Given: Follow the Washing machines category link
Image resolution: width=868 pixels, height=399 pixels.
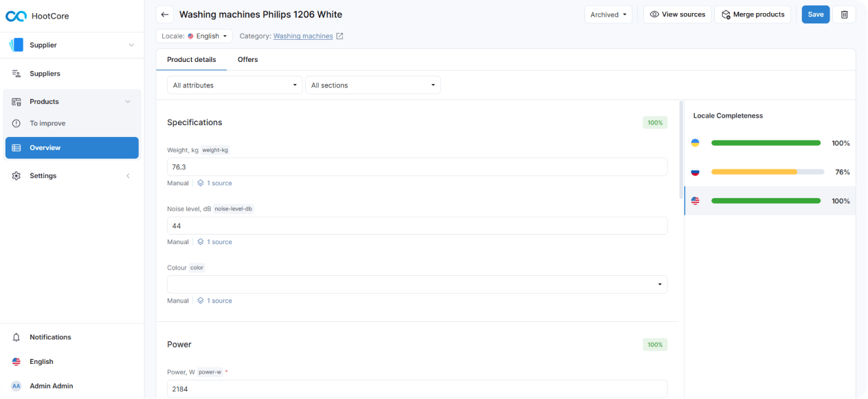Looking at the screenshot, I should (303, 36).
